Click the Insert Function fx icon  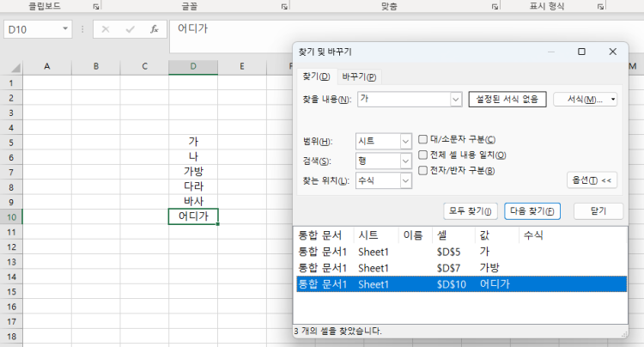[155, 29]
